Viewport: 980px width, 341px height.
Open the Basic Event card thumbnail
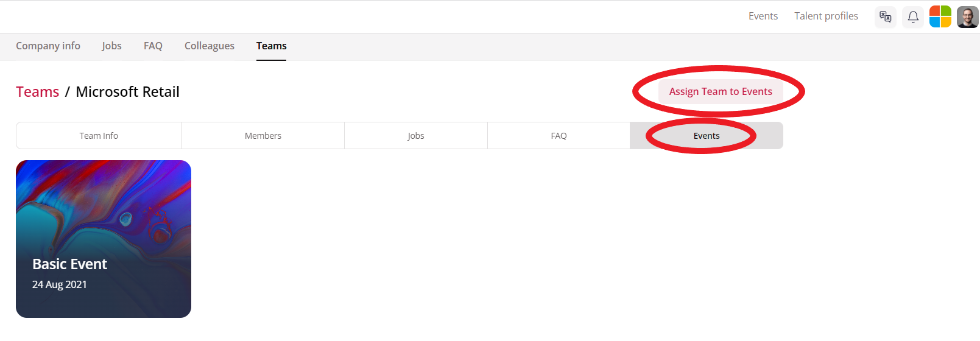[x=104, y=239]
